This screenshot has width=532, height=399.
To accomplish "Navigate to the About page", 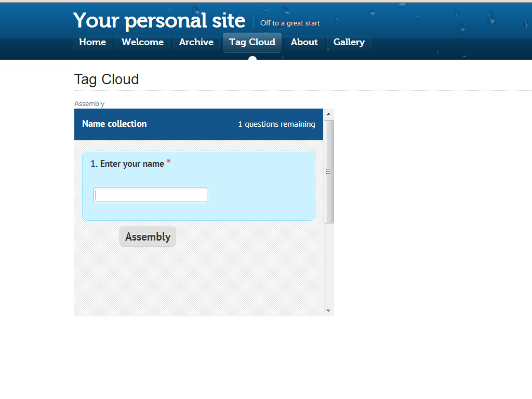I will click(304, 42).
